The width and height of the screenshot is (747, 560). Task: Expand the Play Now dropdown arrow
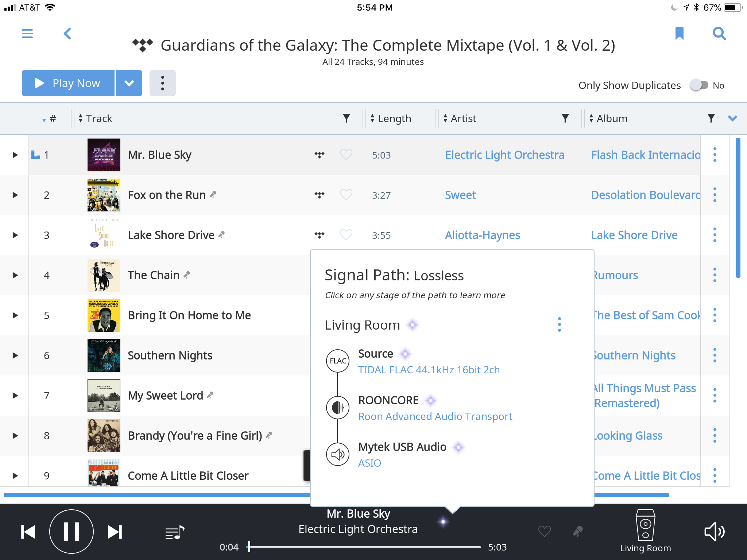coord(129,83)
